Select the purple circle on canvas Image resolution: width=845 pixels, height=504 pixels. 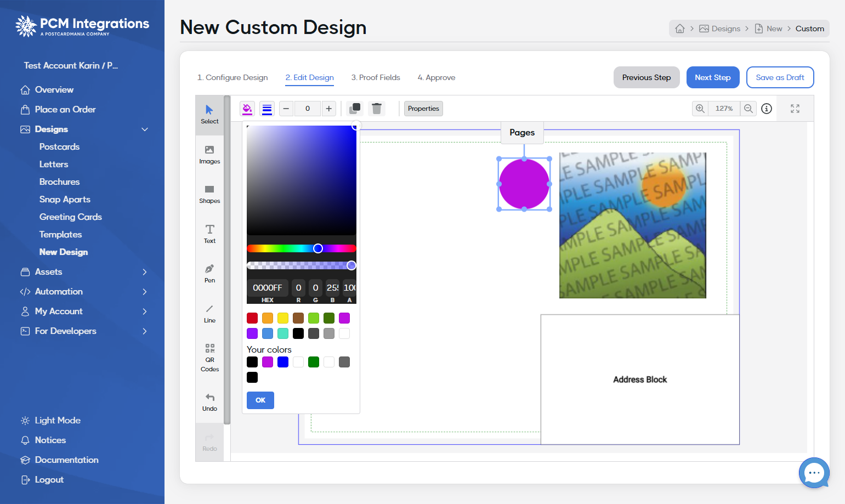(524, 184)
